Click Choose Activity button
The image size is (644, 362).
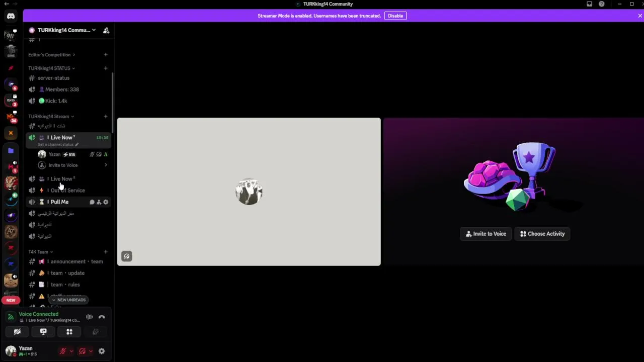(x=542, y=234)
